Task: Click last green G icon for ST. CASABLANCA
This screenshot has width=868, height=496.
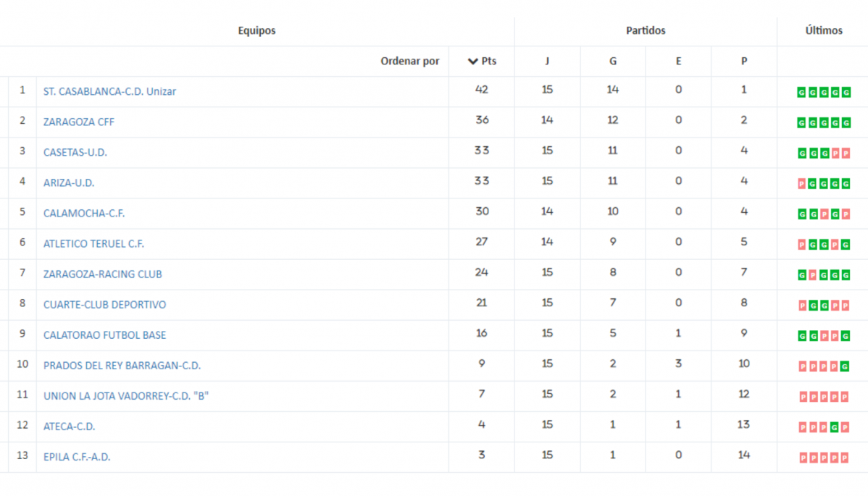Action: 846,93
